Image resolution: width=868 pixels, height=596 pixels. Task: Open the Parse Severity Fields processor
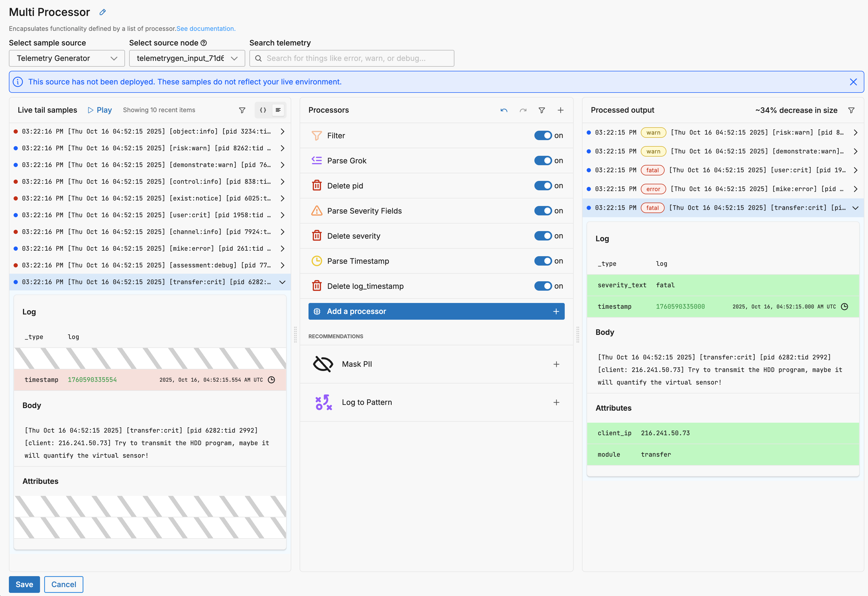(364, 211)
